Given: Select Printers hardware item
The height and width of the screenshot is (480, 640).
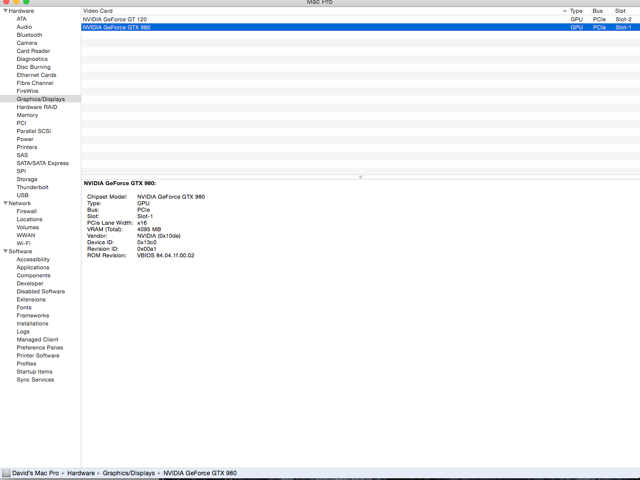Looking at the screenshot, I should [x=27, y=147].
